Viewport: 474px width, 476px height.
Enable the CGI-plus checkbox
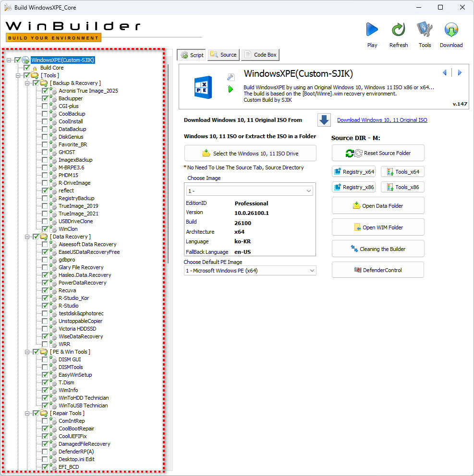click(45, 106)
